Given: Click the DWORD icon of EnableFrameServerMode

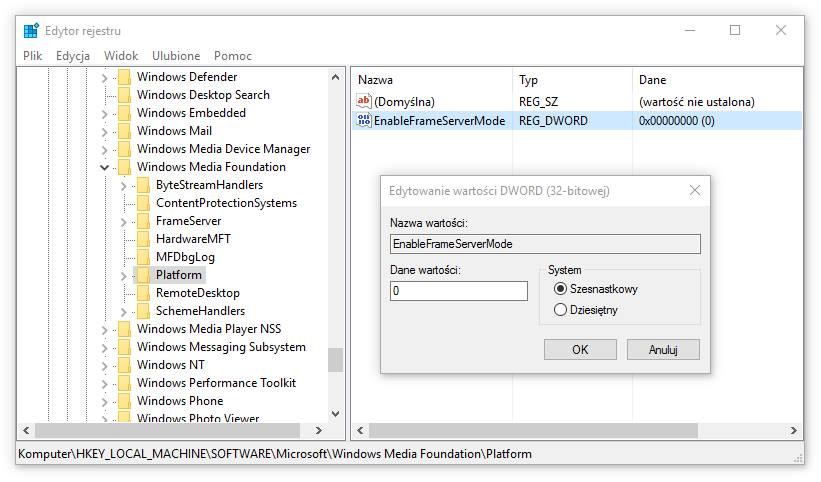Looking at the screenshot, I should click(x=363, y=120).
